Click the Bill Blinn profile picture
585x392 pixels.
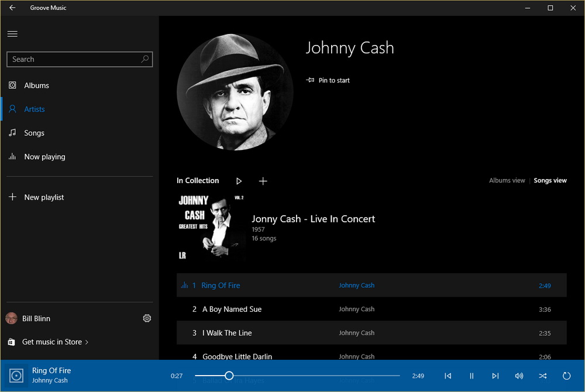(x=12, y=318)
